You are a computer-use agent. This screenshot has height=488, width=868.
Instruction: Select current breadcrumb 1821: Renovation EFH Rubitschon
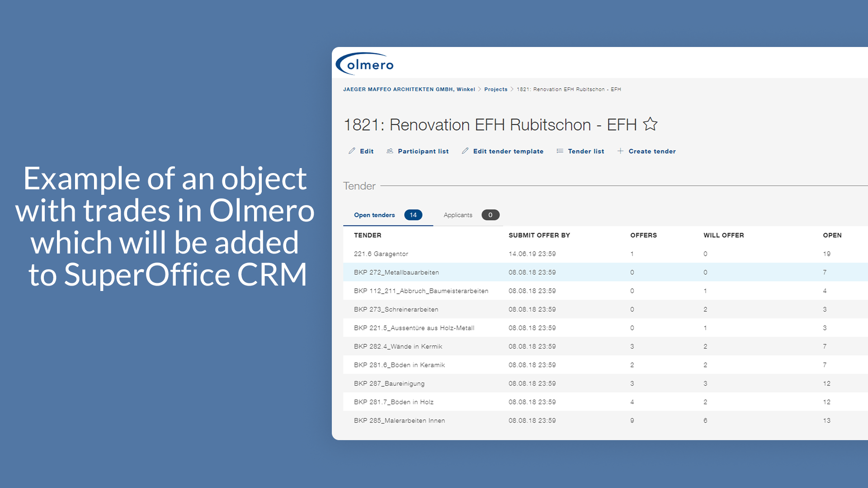coord(569,89)
